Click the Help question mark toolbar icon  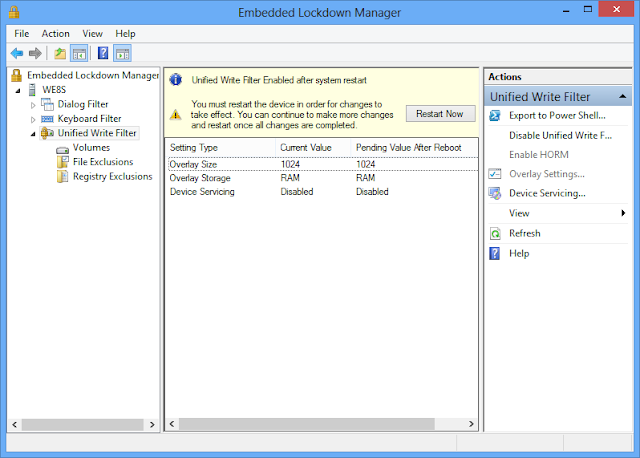[103, 53]
